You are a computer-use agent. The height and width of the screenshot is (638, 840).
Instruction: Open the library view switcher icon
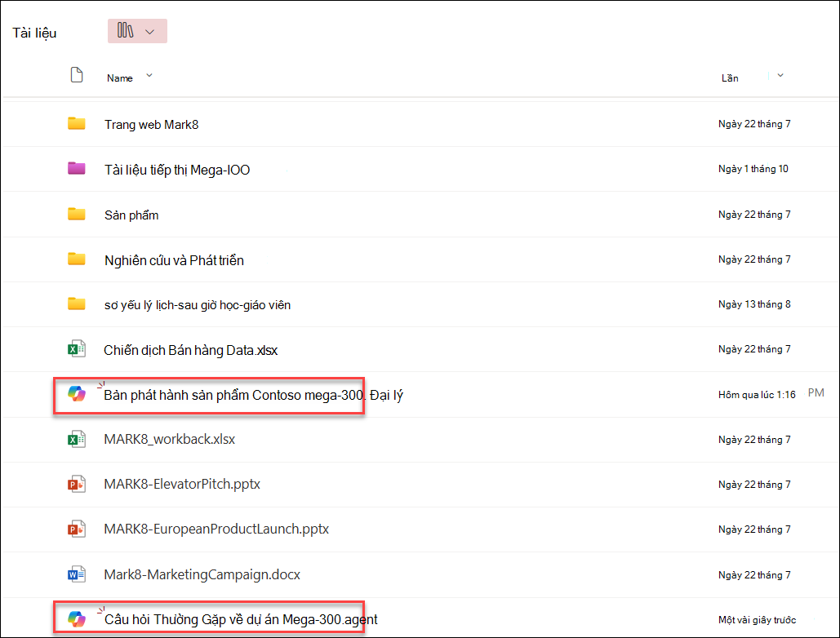coord(125,30)
